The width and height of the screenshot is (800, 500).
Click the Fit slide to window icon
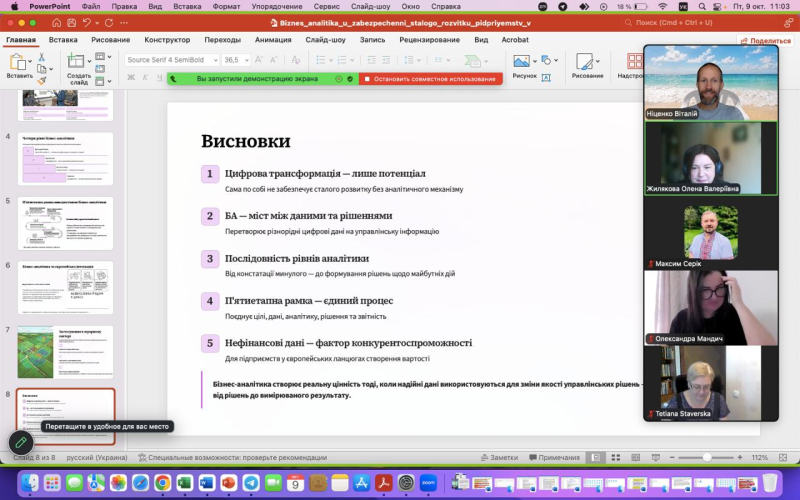(783, 458)
